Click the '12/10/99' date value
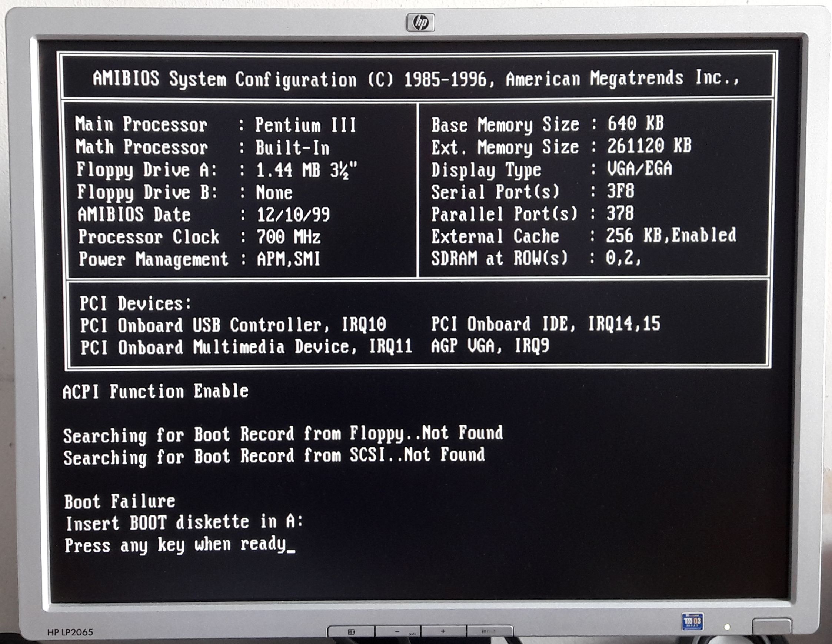This screenshot has width=832, height=644. point(293,215)
